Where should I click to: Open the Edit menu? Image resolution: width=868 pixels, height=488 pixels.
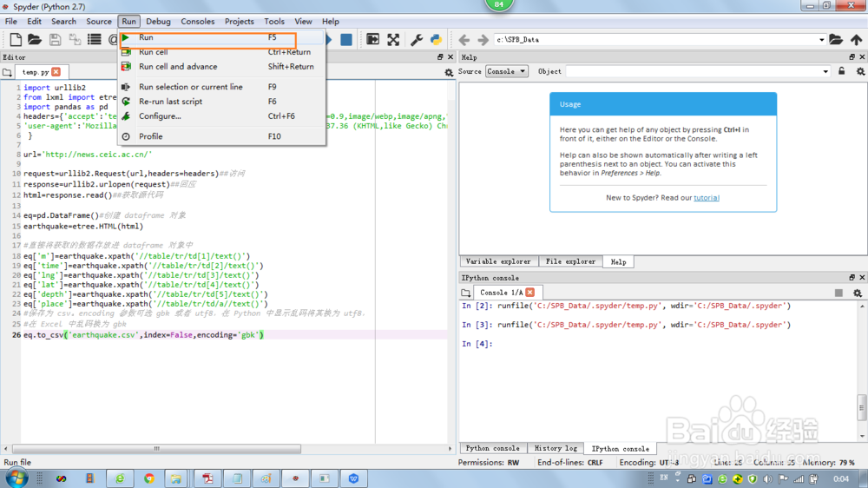[x=34, y=21]
